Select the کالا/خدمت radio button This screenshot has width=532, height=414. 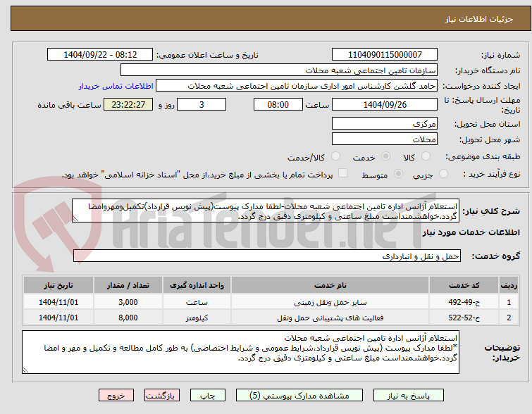(x=335, y=156)
